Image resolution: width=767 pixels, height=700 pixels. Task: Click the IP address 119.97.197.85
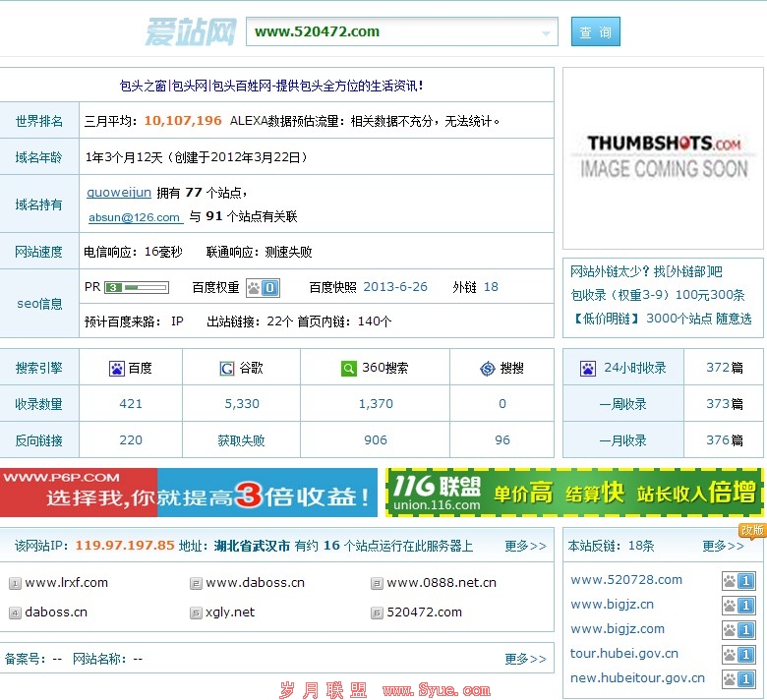(125, 545)
